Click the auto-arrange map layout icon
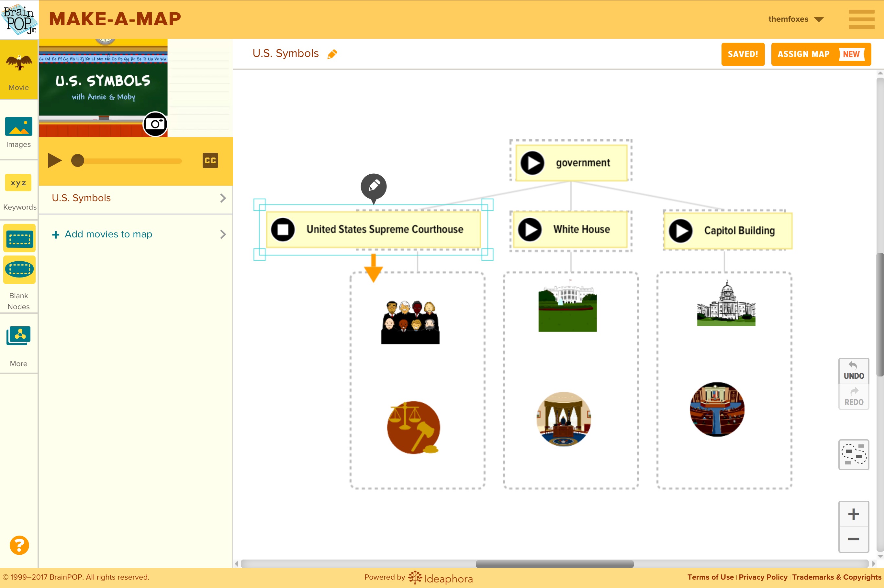884x588 pixels. (853, 454)
